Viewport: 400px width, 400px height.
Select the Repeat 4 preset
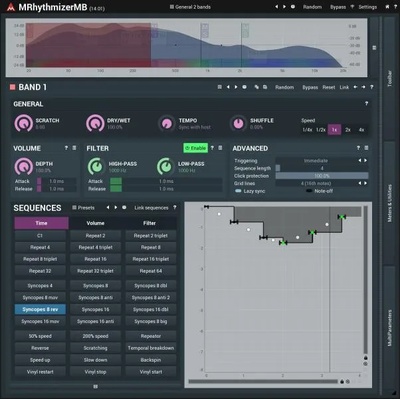pos(40,247)
